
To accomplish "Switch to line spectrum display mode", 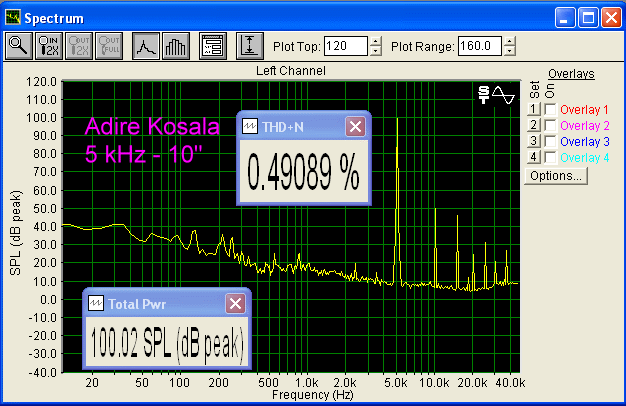I will [x=147, y=45].
